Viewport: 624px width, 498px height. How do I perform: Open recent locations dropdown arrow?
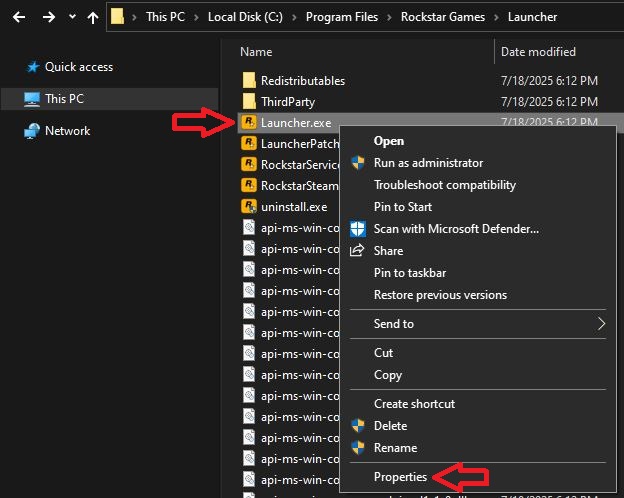point(72,17)
